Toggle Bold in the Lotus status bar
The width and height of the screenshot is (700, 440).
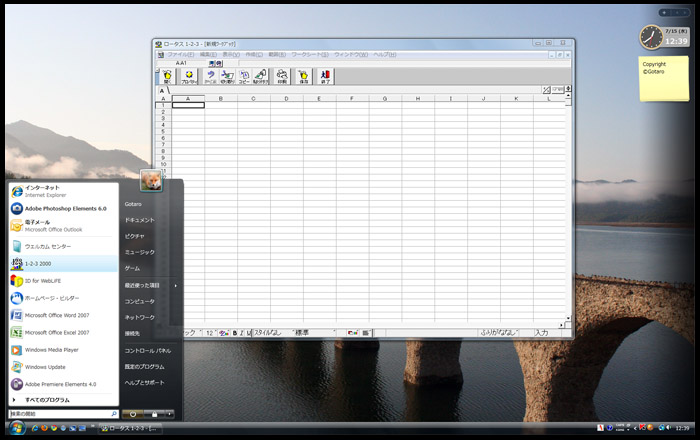tap(235, 333)
